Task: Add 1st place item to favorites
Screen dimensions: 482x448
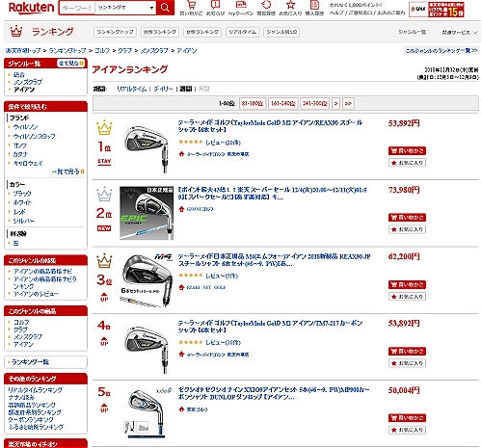Action: coord(407,163)
